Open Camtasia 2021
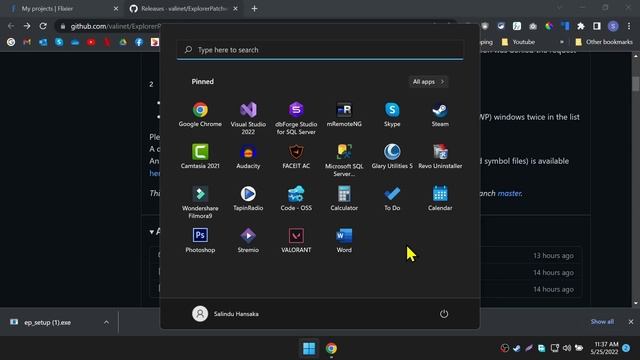The height and width of the screenshot is (360, 640). [x=200, y=157]
